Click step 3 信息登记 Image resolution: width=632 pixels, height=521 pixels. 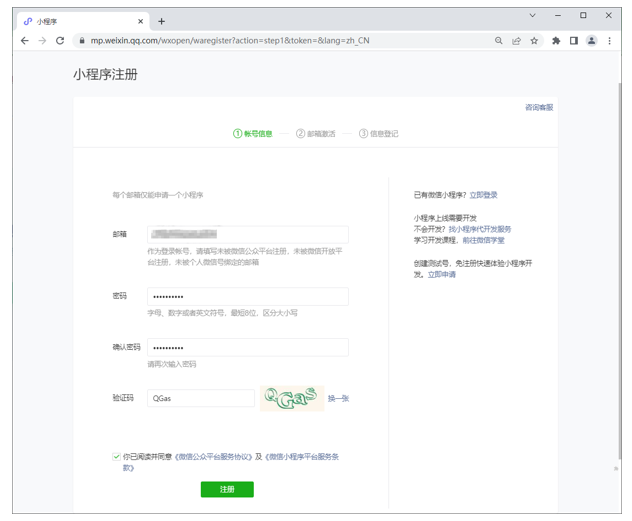pos(378,133)
